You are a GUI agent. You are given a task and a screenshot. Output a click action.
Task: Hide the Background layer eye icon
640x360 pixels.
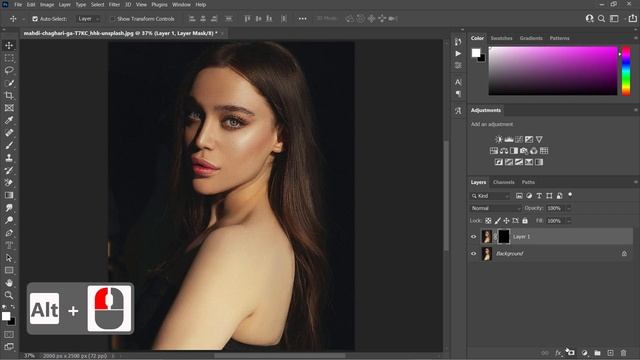(473, 254)
